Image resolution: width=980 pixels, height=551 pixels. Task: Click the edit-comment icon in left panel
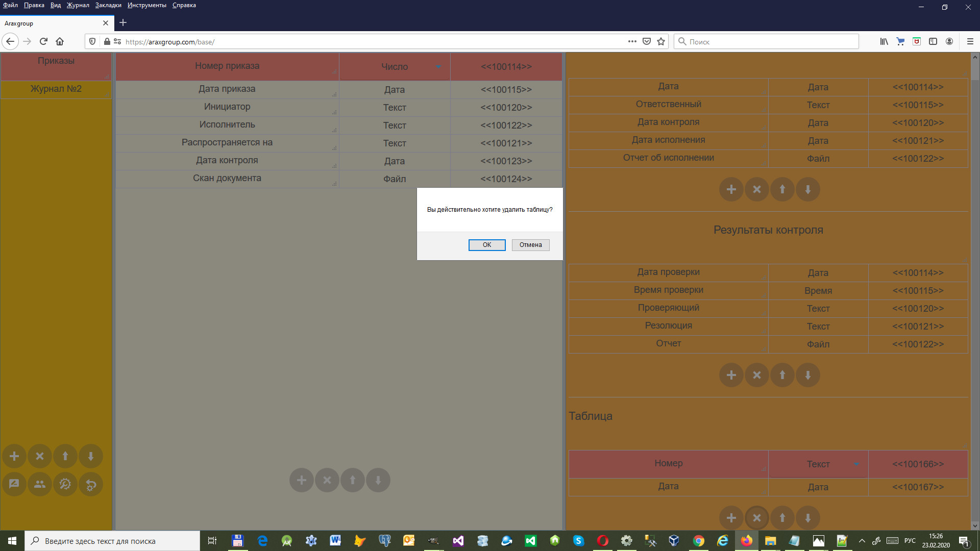click(14, 484)
